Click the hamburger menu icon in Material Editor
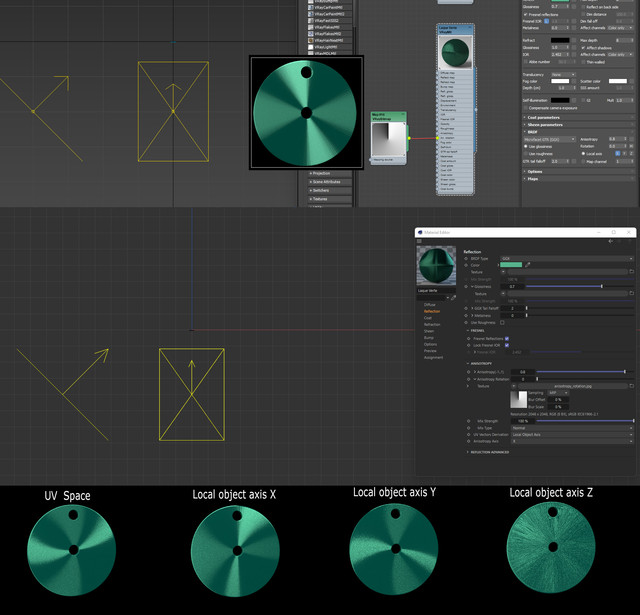Screen dimensions: 640x615 [x=419, y=241]
